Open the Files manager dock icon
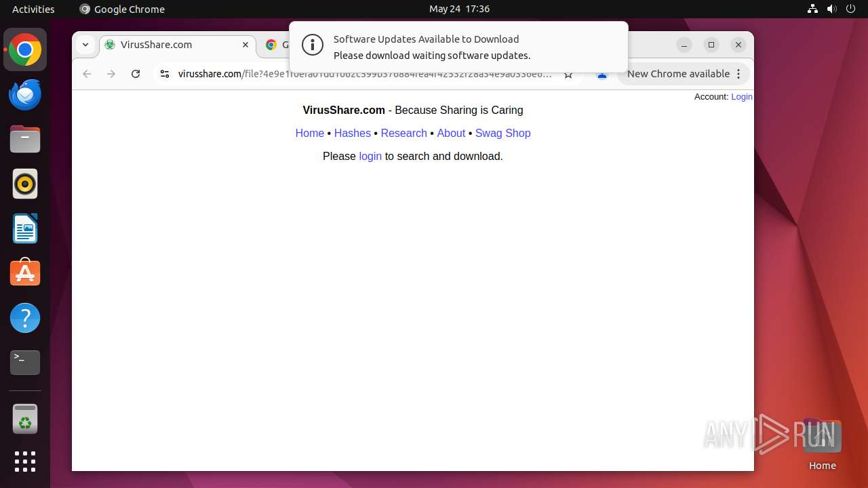The image size is (868, 488). pyautogui.click(x=25, y=140)
